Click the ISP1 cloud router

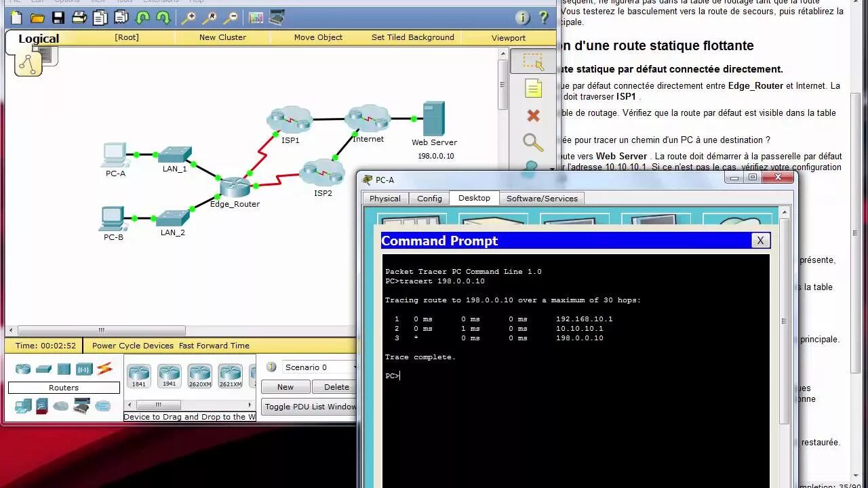click(x=290, y=120)
